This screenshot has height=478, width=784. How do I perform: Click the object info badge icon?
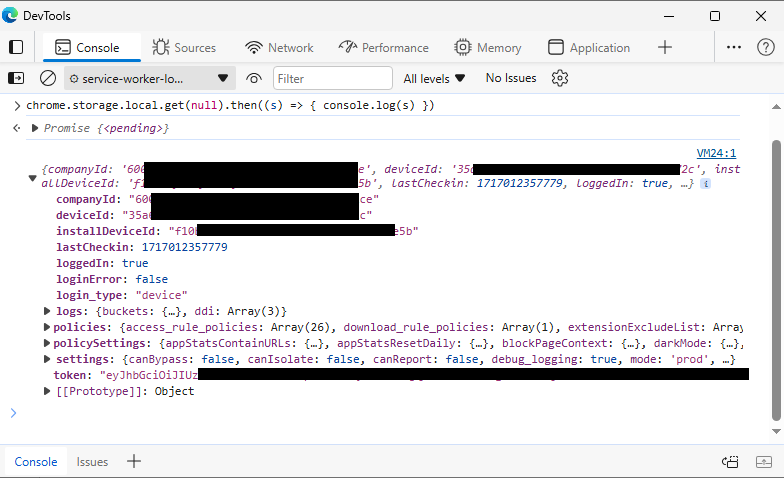click(705, 184)
